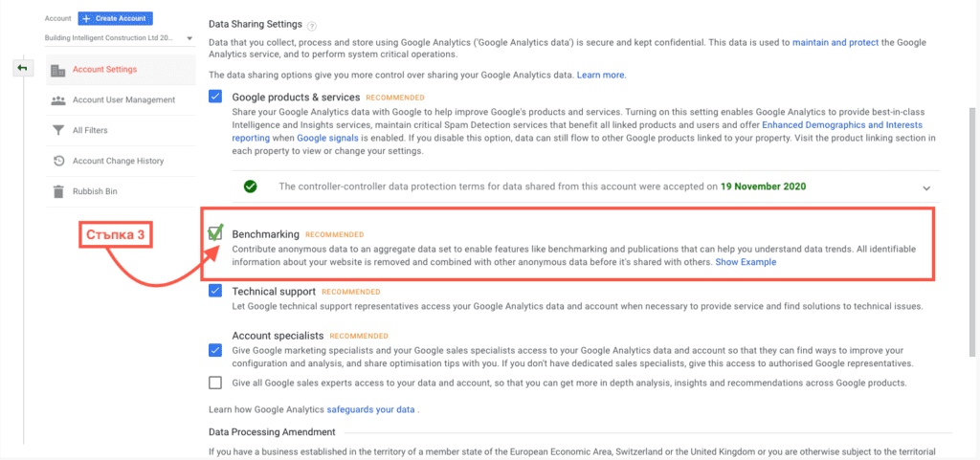Image resolution: width=980 pixels, height=460 pixels.
Task: Click the green back arrow icon
Action: coord(22,69)
